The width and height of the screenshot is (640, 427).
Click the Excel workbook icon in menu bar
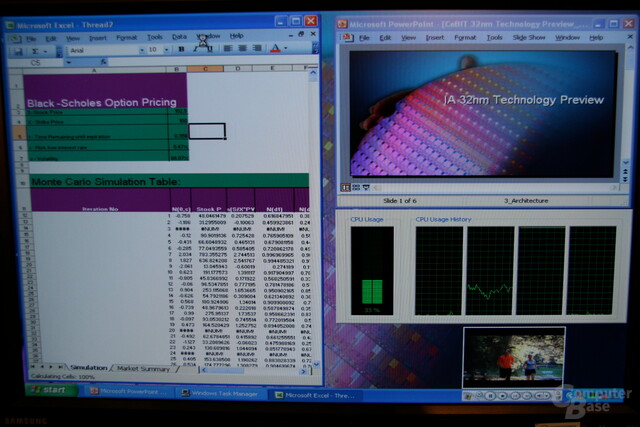pyautogui.click(x=15, y=39)
